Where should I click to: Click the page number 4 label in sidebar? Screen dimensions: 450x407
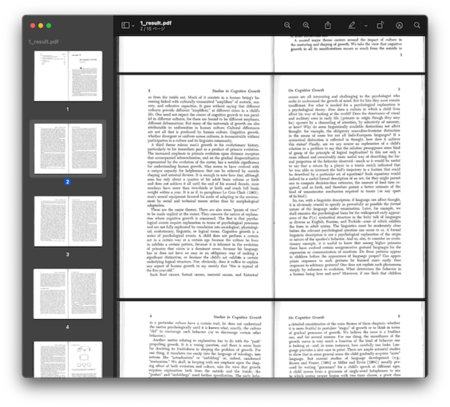[x=68, y=327]
